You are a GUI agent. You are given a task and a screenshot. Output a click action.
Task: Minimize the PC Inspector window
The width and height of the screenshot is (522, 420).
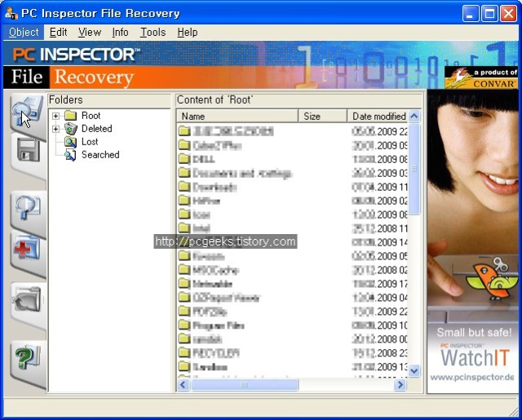[x=470, y=14]
